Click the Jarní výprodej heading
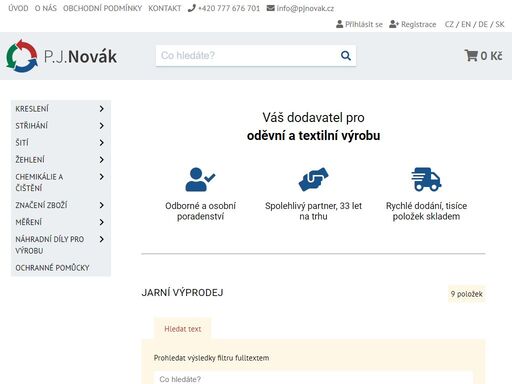 tap(182, 293)
